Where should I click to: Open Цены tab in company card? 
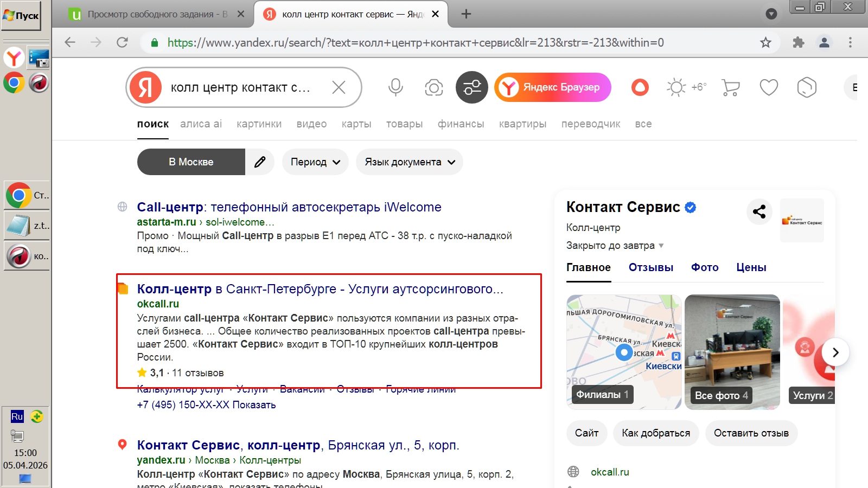coord(751,267)
